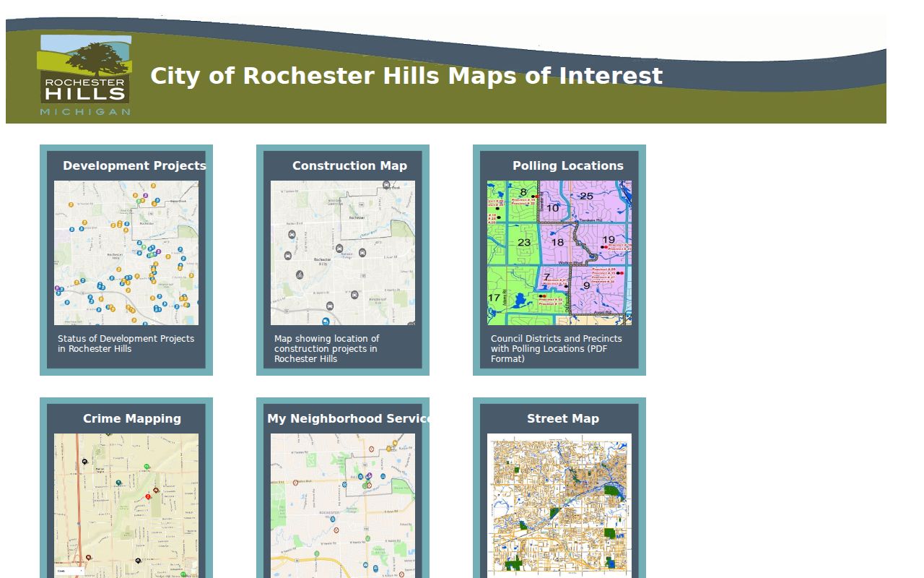Click the Street Map card title
The height and width of the screenshot is (578, 924).
563,418
